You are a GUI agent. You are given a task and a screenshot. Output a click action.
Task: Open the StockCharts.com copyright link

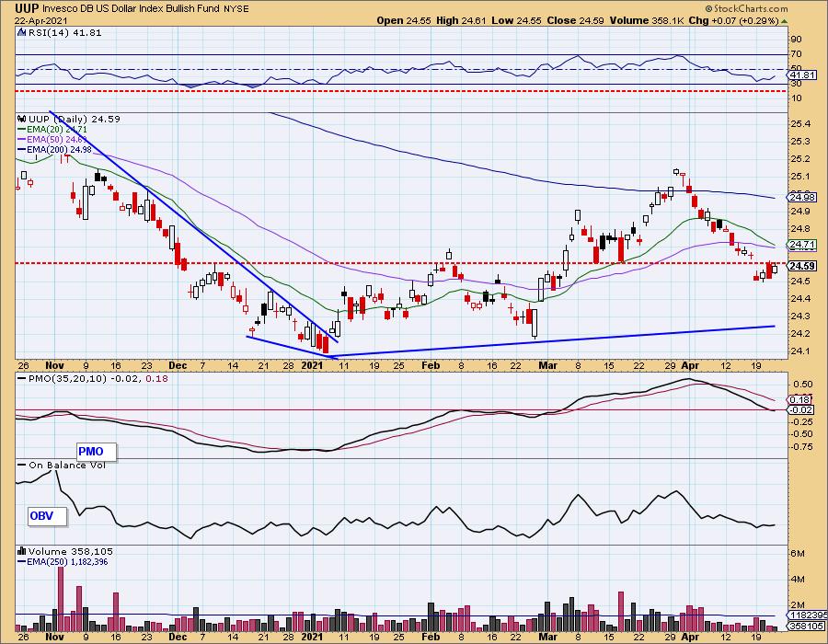[x=746, y=8]
